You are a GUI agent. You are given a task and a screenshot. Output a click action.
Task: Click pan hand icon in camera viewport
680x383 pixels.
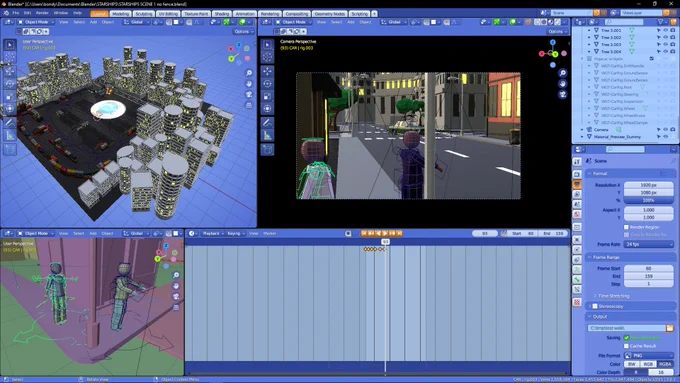click(x=562, y=84)
